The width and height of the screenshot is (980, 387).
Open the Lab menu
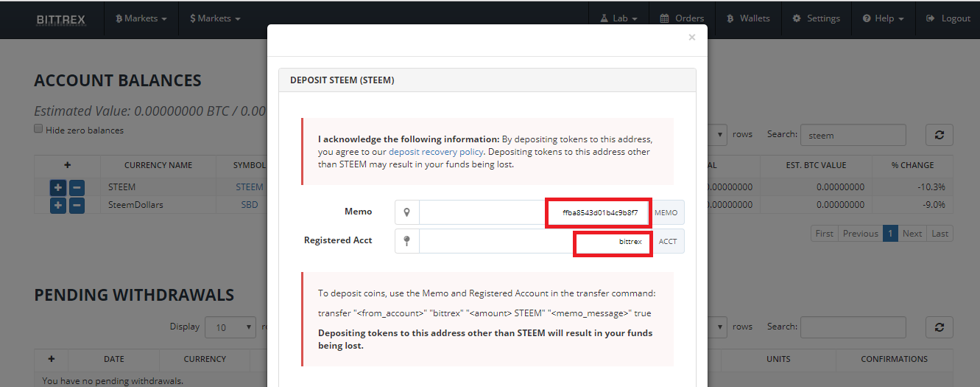pyautogui.click(x=619, y=18)
